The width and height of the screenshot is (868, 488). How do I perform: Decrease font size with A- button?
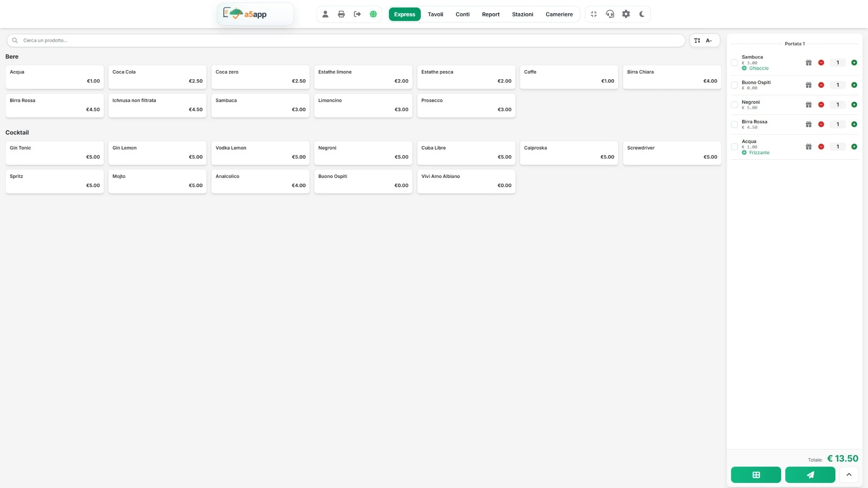709,40
